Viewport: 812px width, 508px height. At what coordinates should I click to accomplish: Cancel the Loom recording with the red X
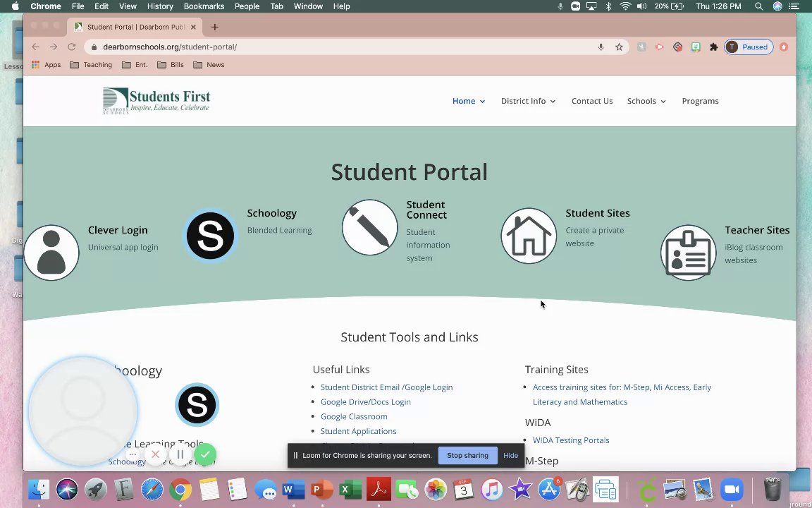pyautogui.click(x=155, y=454)
